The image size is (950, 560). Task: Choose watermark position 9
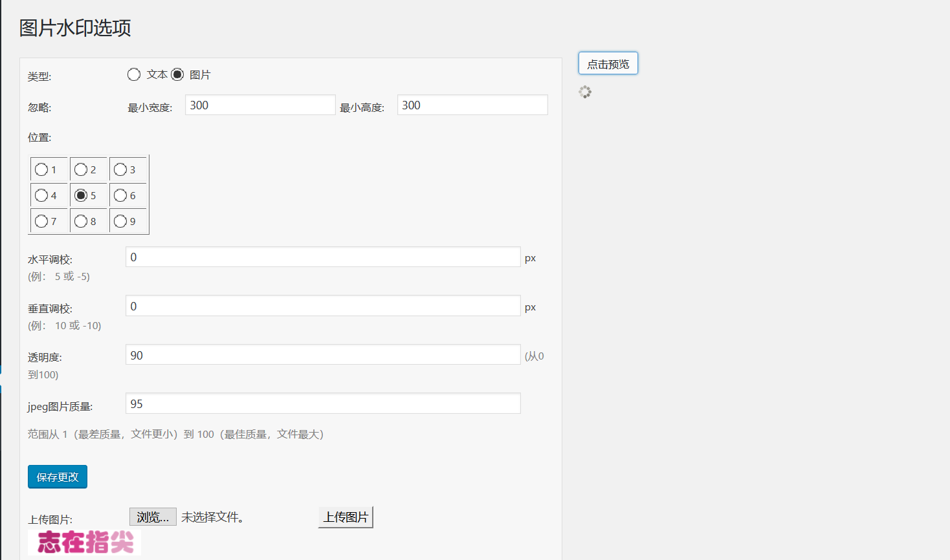[x=120, y=221]
